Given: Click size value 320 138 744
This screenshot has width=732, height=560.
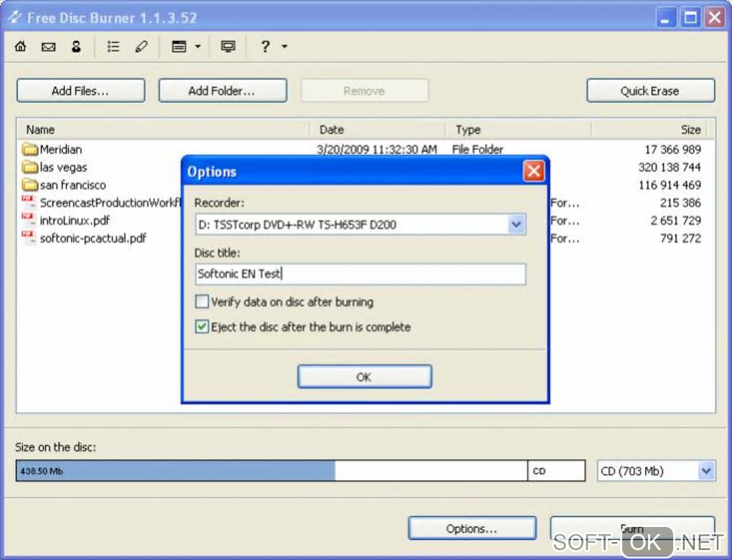Looking at the screenshot, I should point(670,167).
